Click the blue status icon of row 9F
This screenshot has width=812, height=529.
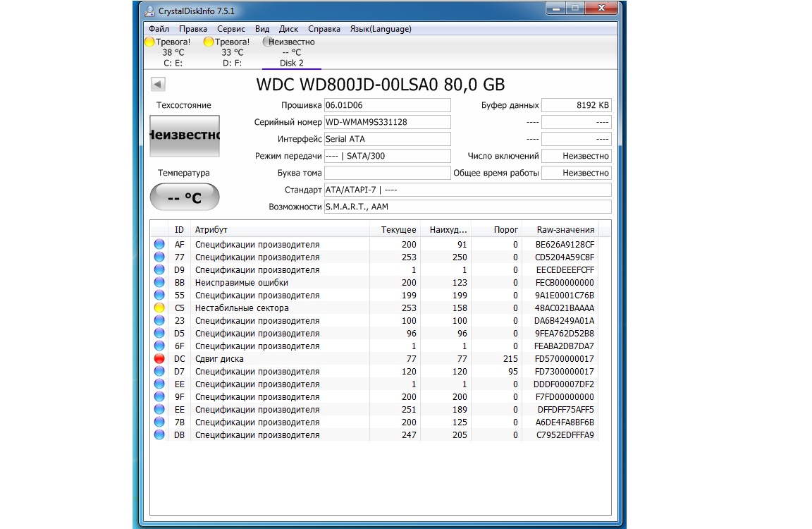coord(159,396)
